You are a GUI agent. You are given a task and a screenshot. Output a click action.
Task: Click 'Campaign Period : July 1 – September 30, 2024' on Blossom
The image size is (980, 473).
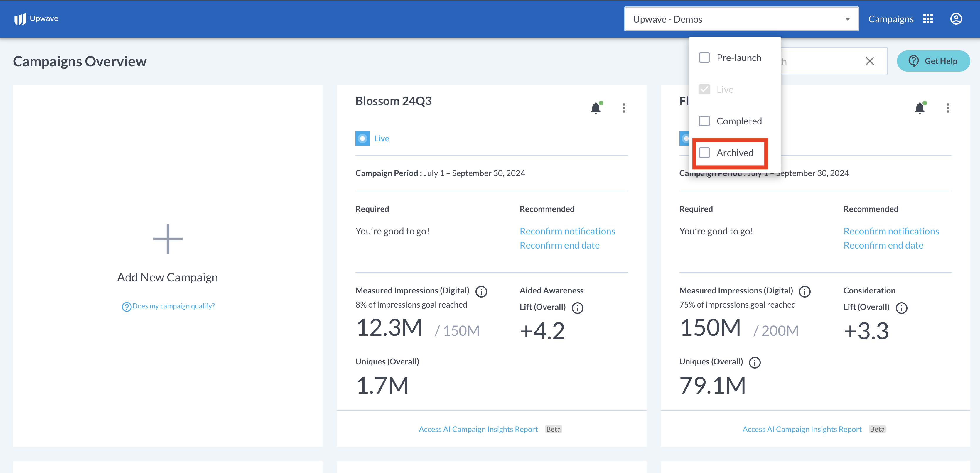pyautogui.click(x=440, y=173)
